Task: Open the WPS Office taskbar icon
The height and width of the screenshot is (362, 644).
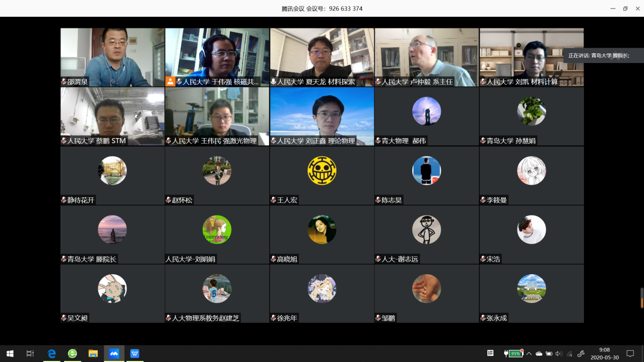Action: tap(135, 353)
